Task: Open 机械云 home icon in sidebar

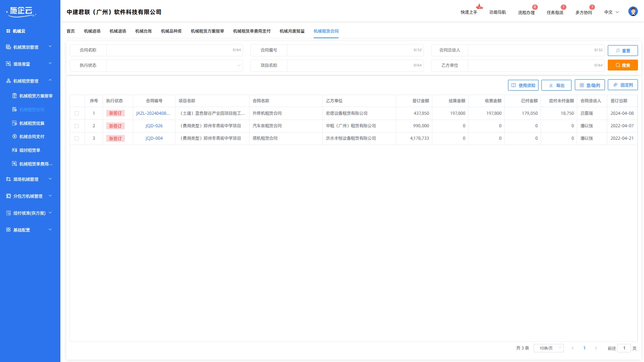Action: point(8,31)
